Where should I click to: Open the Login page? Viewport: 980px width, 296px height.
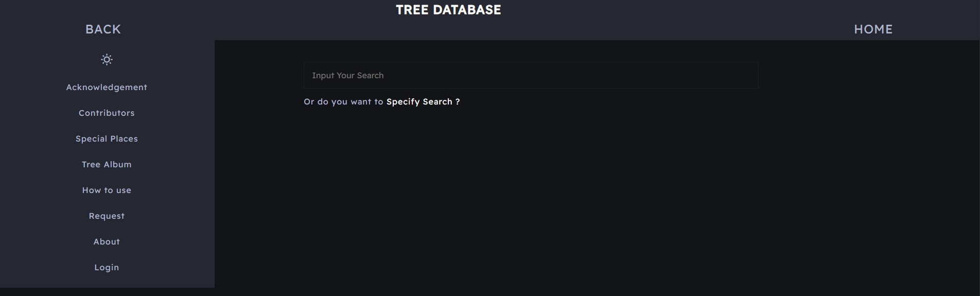pyautogui.click(x=107, y=268)
